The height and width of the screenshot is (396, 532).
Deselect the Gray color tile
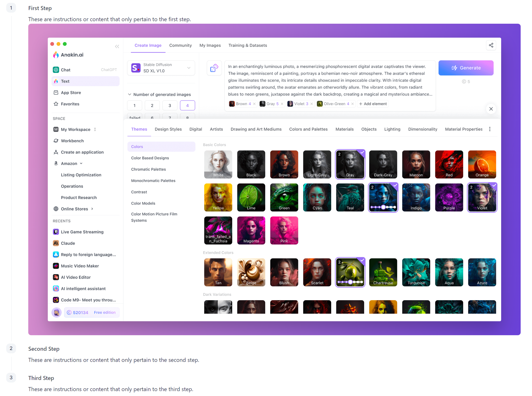pyautogui.click(x=350, y=164)
